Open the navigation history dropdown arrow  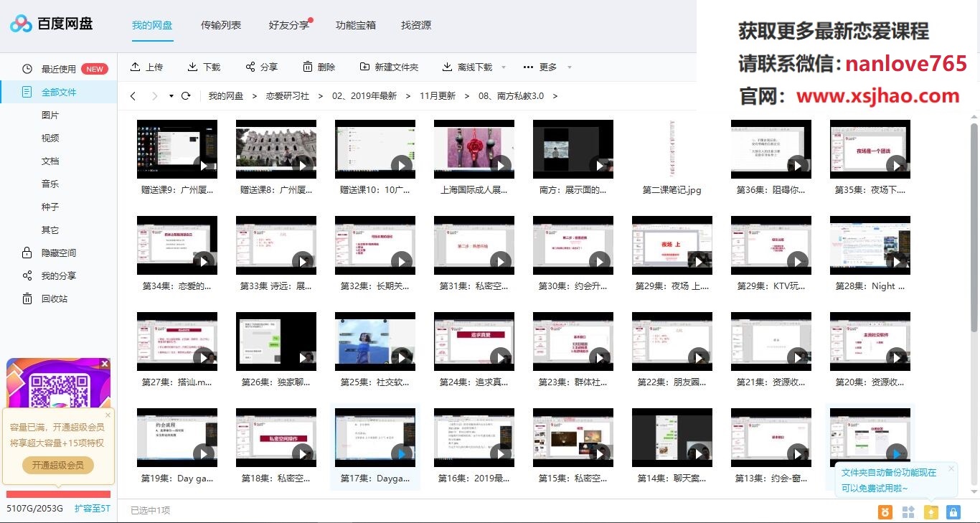click(171, 96)
